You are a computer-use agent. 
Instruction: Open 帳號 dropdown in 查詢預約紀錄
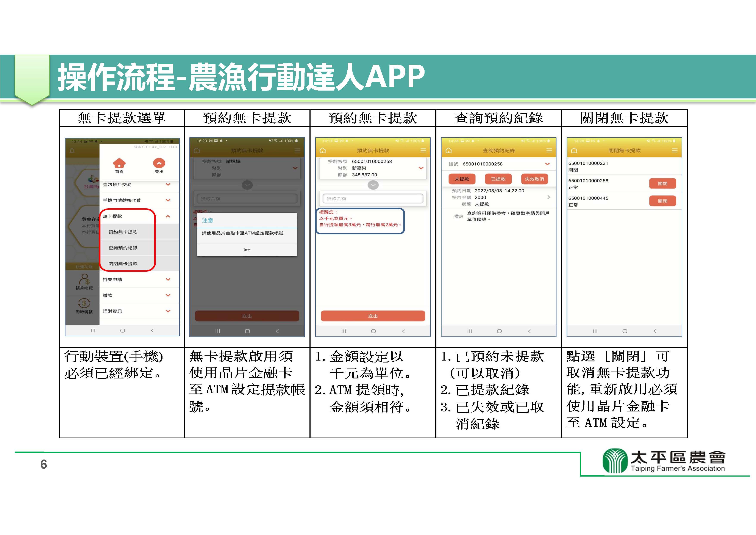click(x=499, y=164)
